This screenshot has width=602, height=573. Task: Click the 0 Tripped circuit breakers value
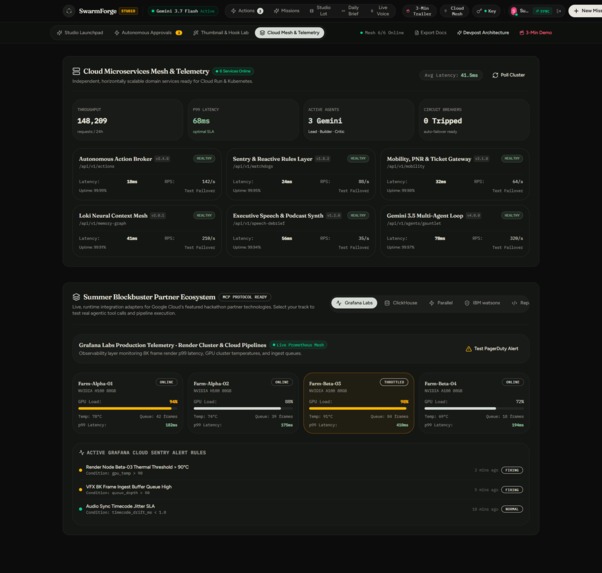point(443,121)
